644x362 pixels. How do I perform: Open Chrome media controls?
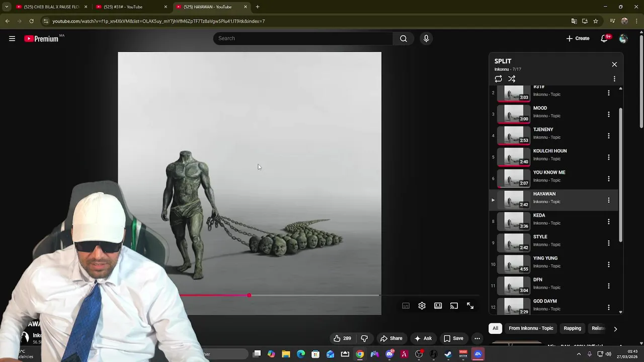612,21
